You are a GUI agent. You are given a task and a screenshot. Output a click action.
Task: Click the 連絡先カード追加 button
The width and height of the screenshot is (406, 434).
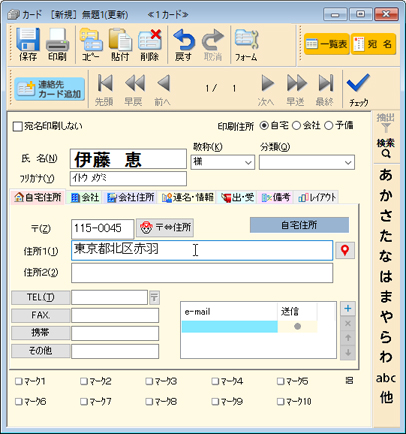point(49,89)
